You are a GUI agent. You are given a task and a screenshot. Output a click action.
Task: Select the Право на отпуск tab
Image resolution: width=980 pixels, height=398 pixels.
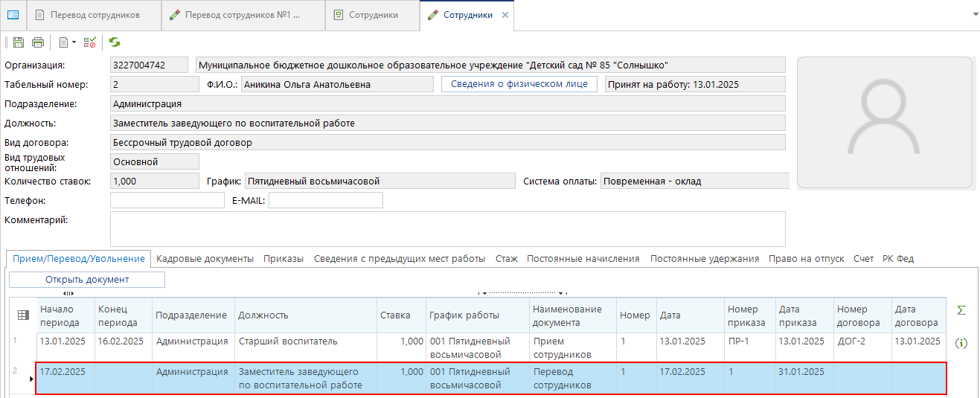pyautogui.click(x=806, y=258)
